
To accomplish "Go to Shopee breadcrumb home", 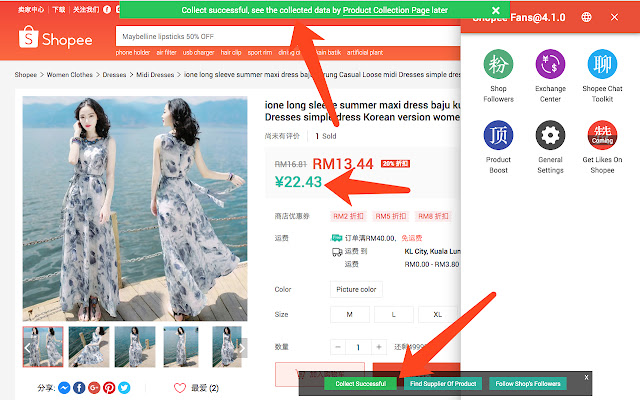I will (x=25, y=75).
